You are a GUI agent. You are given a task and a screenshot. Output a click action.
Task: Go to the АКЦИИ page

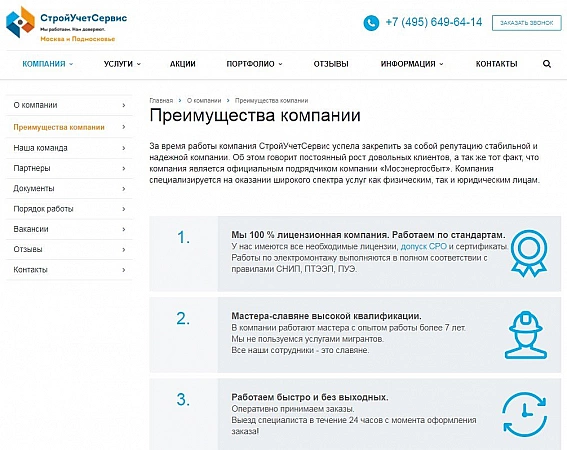click(183, 64)
